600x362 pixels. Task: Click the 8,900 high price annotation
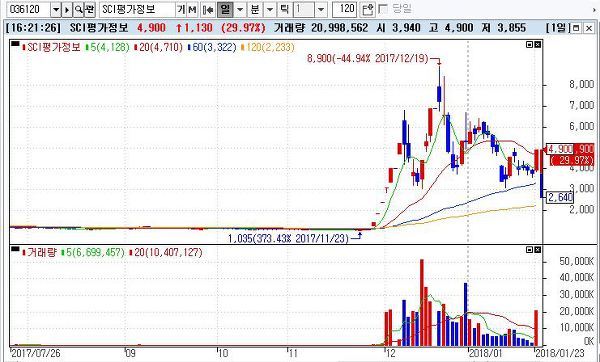click(368, 59)
